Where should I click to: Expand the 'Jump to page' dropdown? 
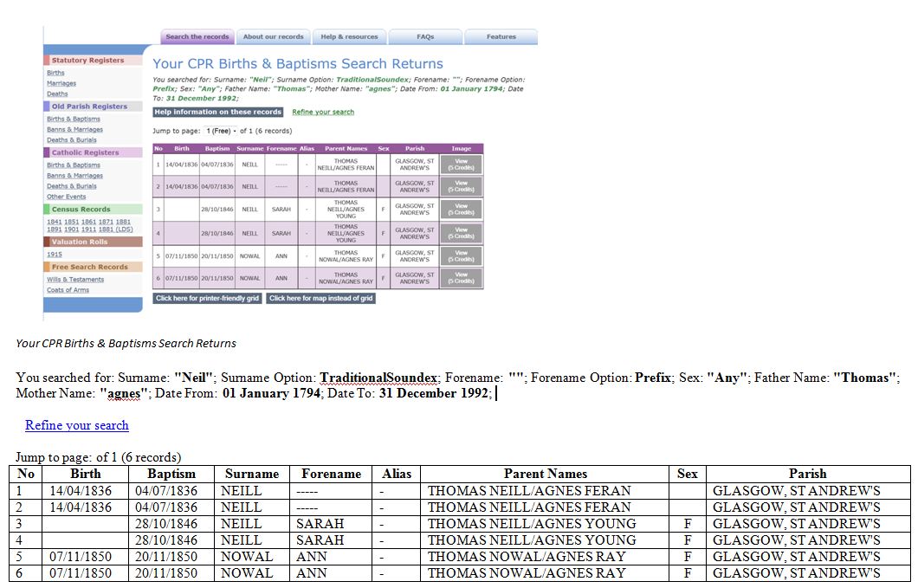pos(222,131)
